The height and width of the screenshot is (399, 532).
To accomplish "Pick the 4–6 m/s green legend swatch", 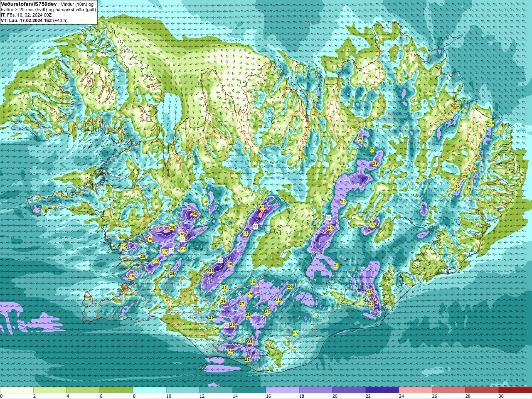I will point(83,390).
